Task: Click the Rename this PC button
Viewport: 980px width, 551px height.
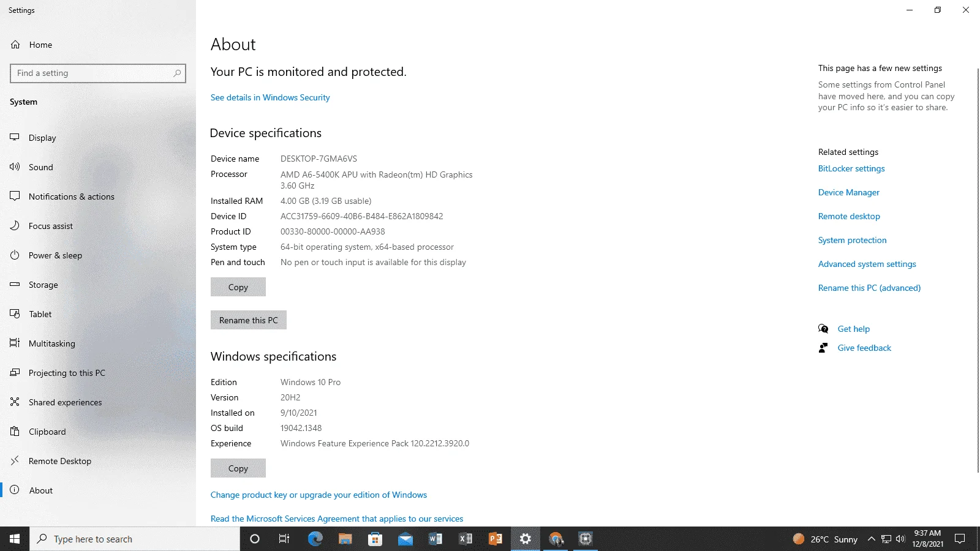Action: click(249, 320)
